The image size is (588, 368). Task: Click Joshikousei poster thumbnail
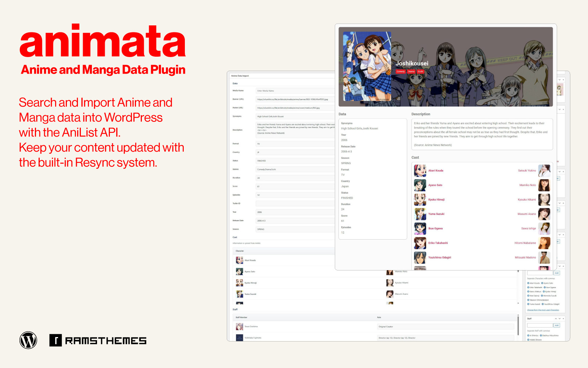pos(367,66)
